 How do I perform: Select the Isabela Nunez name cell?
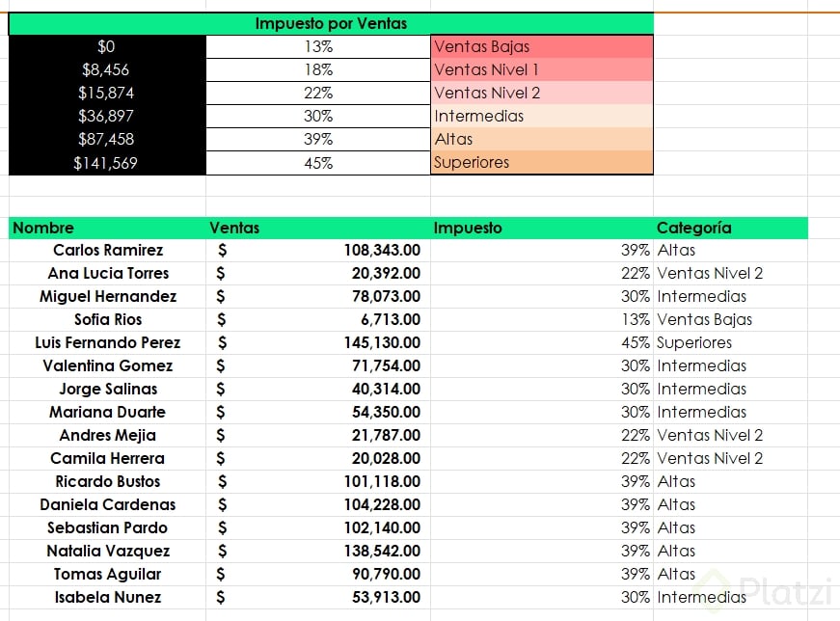108,597
